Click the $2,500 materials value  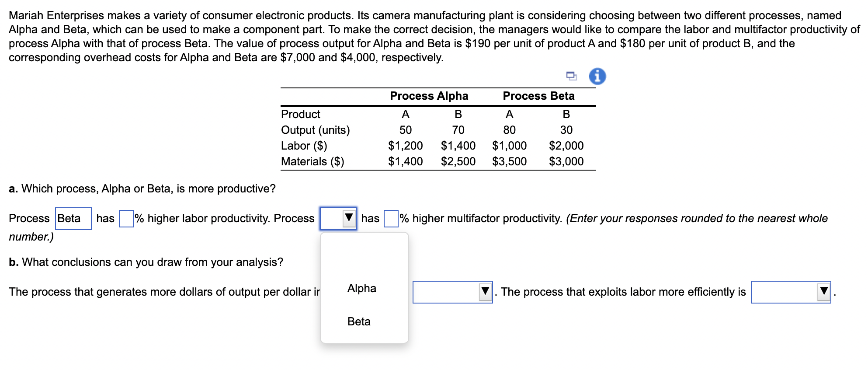(x=458, y=161)
